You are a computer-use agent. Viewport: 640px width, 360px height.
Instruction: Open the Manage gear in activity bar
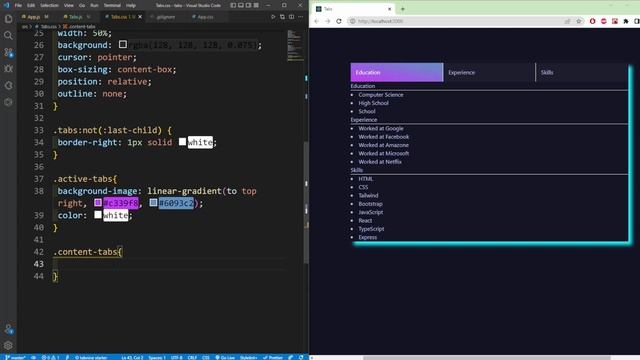coord(8,345)
